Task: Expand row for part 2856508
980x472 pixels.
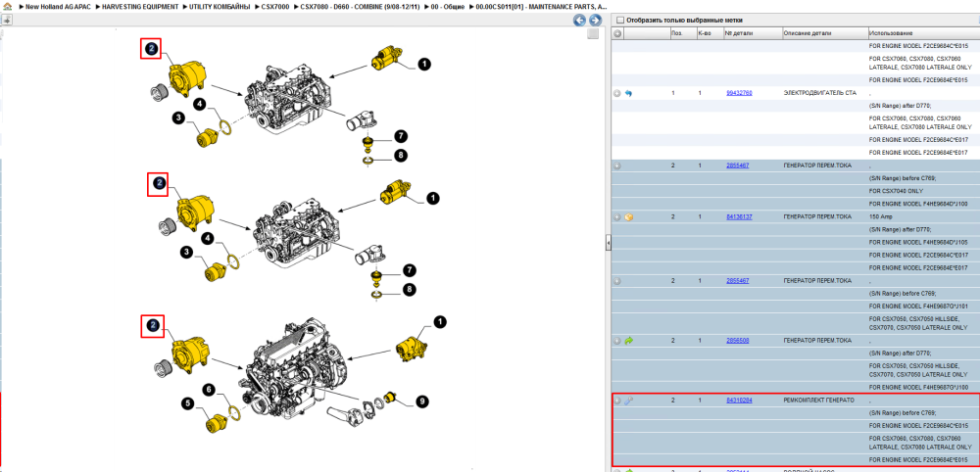Action: [x=617, y=341]
